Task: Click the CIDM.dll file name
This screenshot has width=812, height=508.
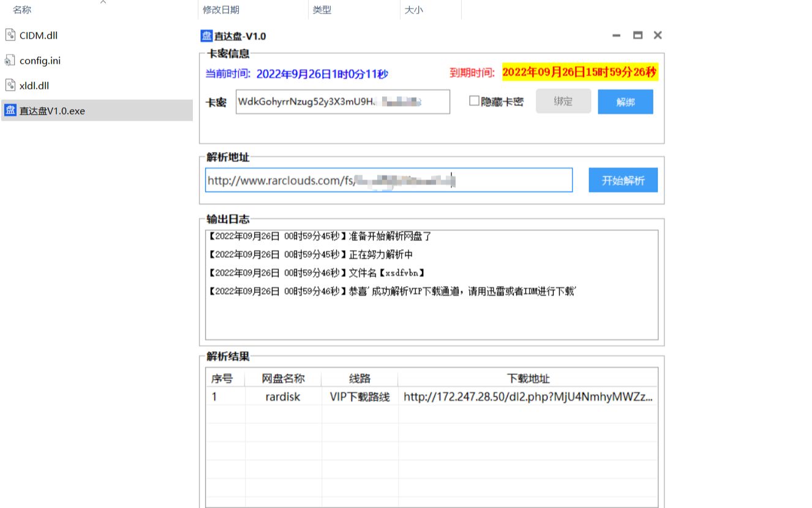Action: (39, 36)
